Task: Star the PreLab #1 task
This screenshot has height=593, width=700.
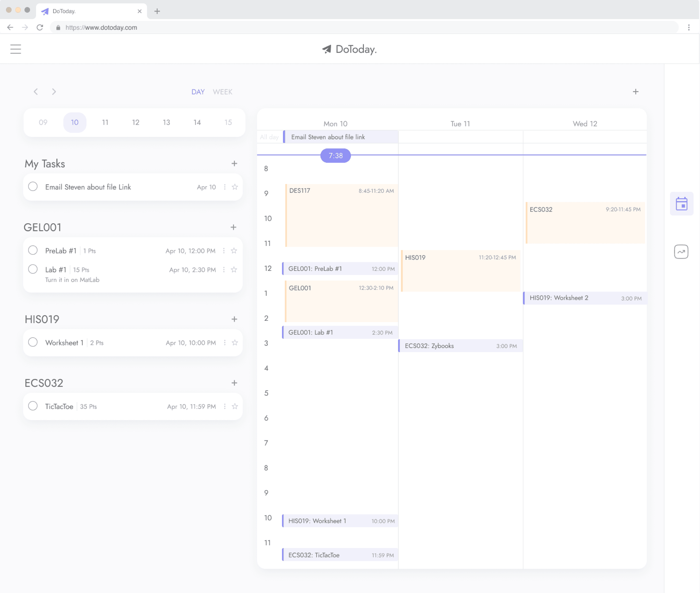Action: pos(234,251)
